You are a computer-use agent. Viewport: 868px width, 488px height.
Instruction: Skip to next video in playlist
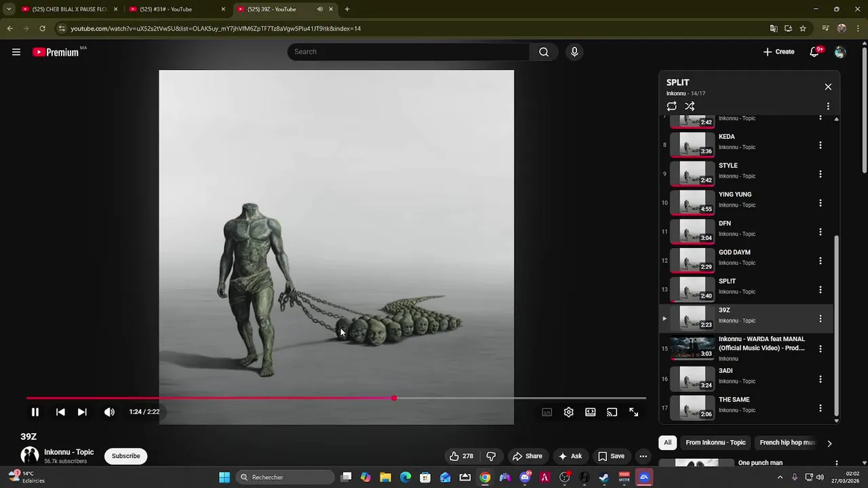point(82,412)
